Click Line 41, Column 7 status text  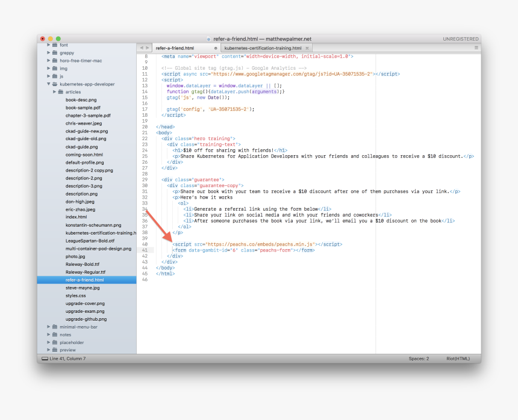pos(67,359)
